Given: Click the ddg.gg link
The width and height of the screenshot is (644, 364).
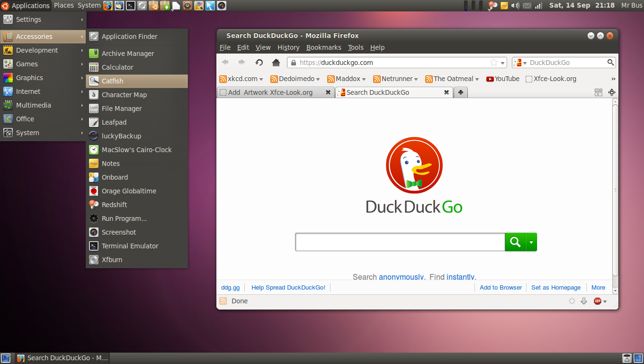Looking at the screenshot, I should tap(230, 287).
